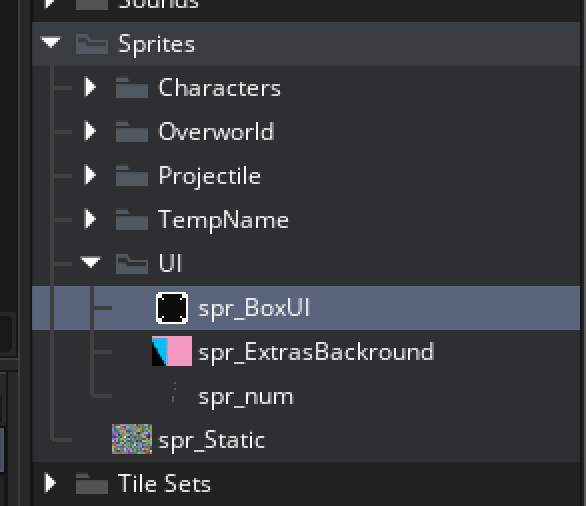Click the open UI folder icon
586x506 pixels.
coord(132,263)
